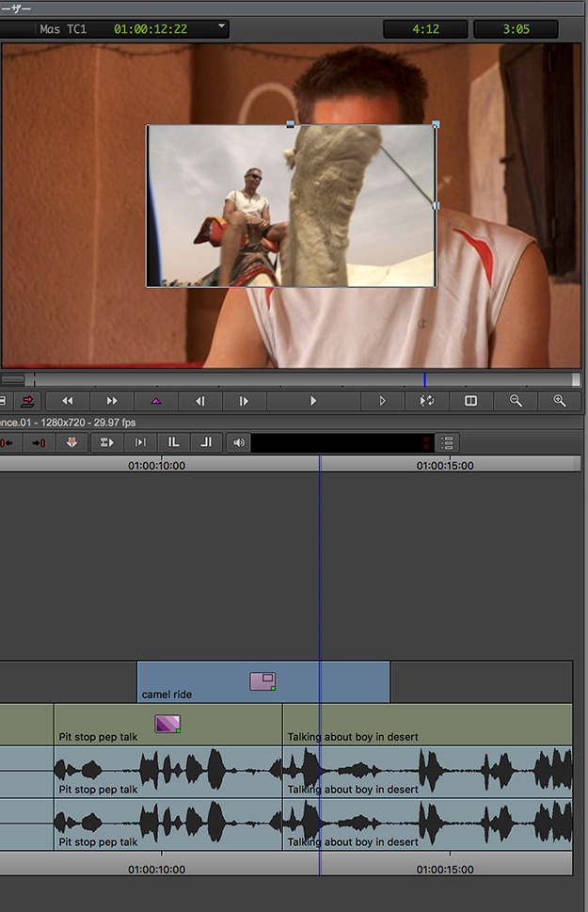Screen dimensions: 588x912
Task: Click the 3:05 duration display
Action: 516,29
